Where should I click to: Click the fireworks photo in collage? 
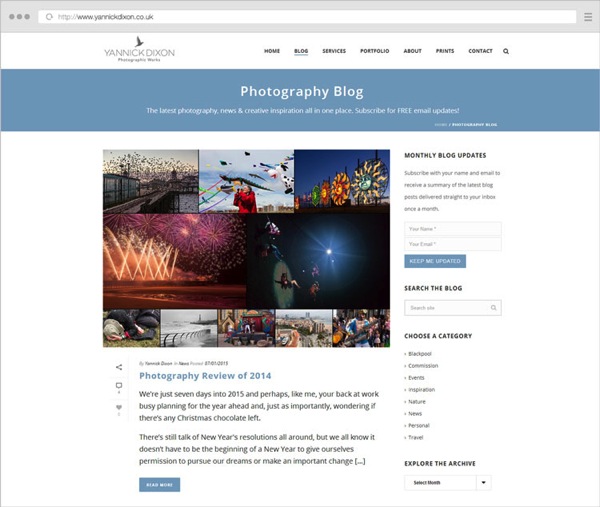click(174, 261)
